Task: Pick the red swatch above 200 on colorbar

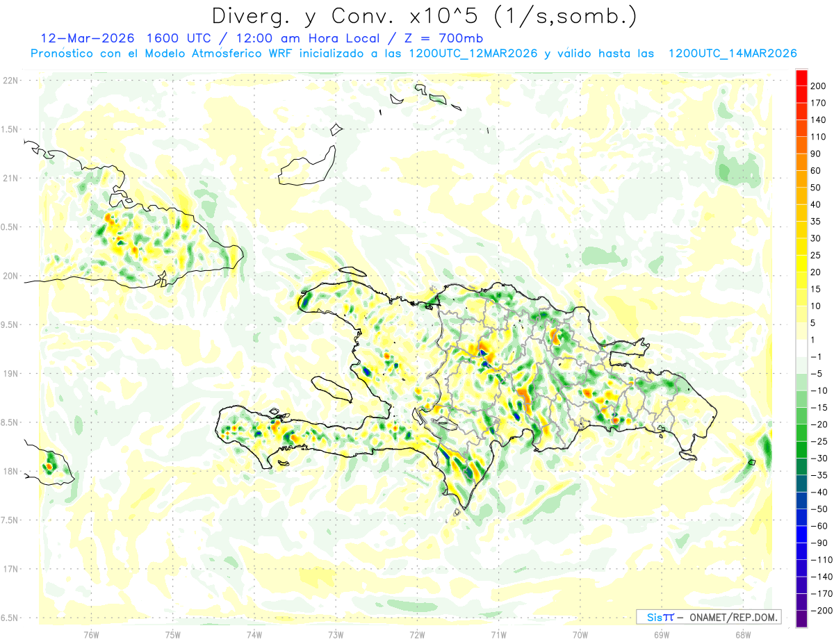Action: (801, 76)
